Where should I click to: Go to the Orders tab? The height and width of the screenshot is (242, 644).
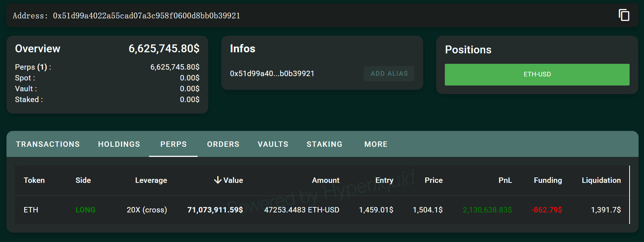pyautogui.click(x=223, y=144)
